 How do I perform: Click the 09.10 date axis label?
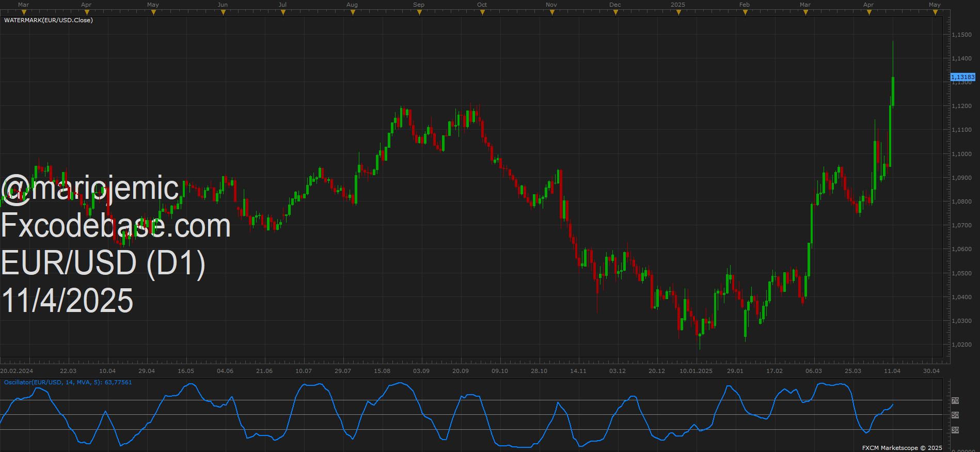pyautogui.click(x=500, y=371)
